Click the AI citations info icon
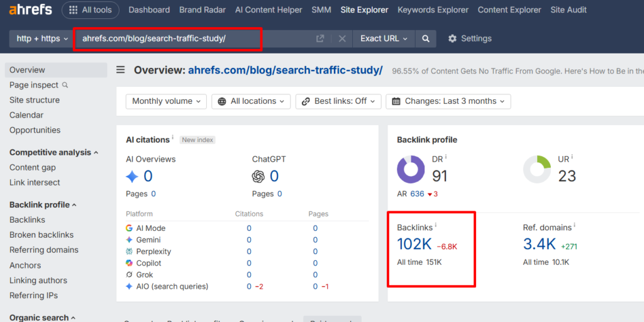This screenshot has height=322, width=644. [x=172, y=138]
